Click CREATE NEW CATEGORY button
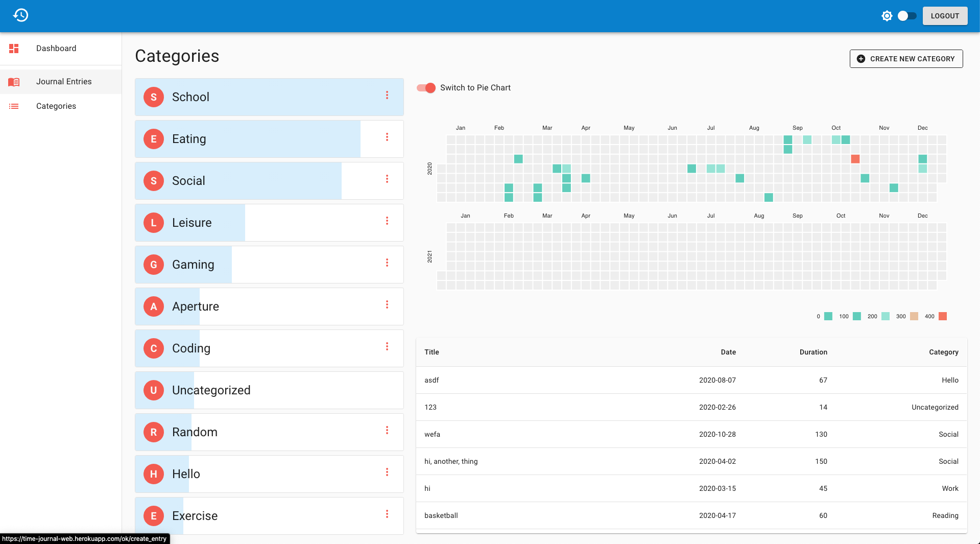The height and width of the screenshot is (544, 980). pyautogui.click(x=906, y=59)
